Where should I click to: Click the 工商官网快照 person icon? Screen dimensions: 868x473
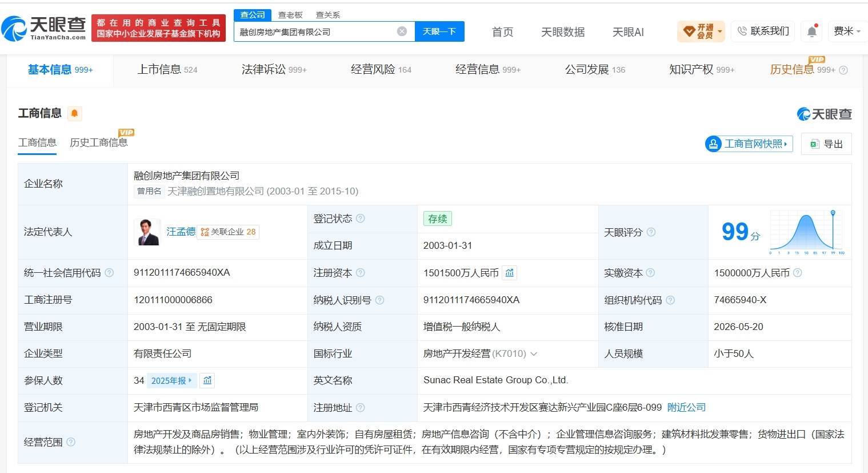click(713, 144)
